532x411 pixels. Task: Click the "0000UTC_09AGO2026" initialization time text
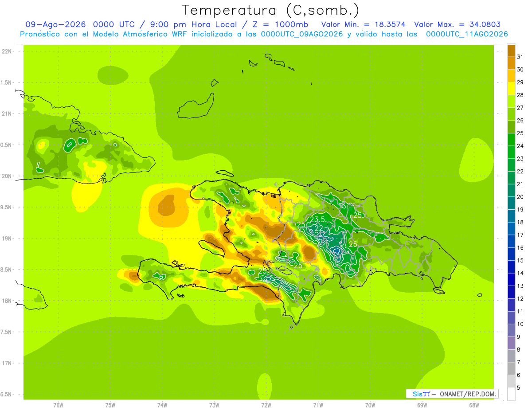click(303, 34)
